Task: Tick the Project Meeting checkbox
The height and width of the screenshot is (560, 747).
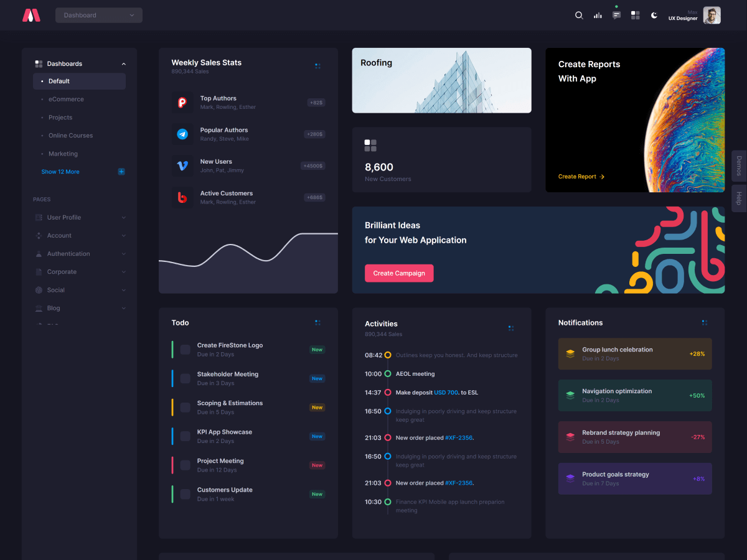Action: coord(186,465)
